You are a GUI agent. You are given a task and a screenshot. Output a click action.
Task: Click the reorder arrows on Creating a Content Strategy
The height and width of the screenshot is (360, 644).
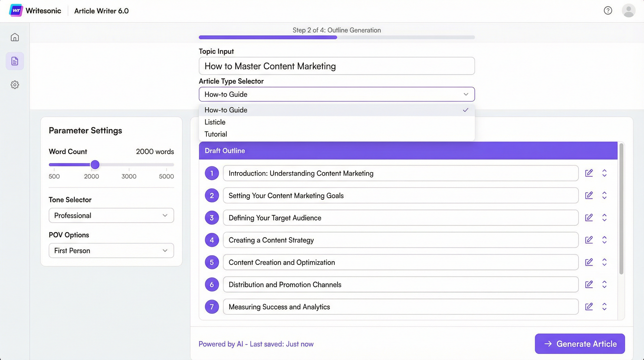click(x=605, y=240)
